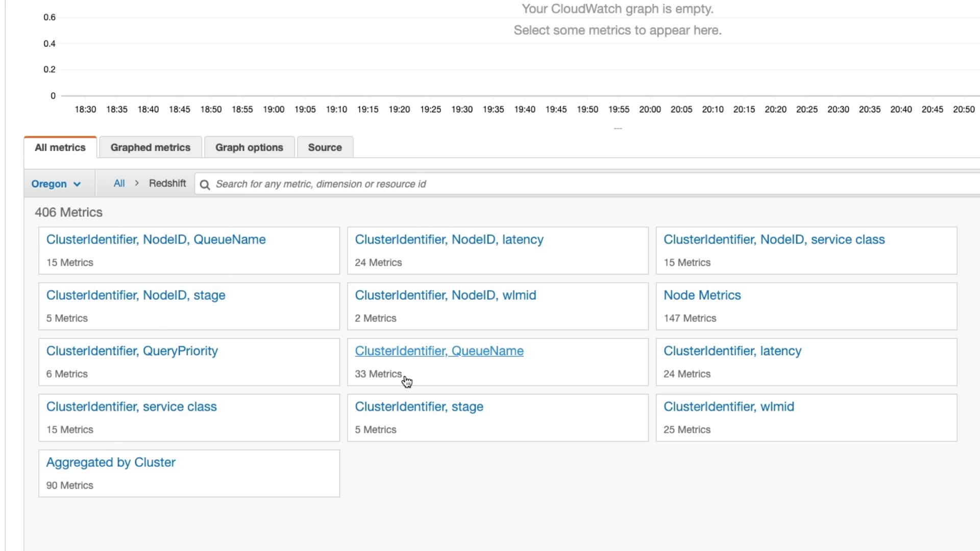Screen dimensions: 980x551
Task: Open ClusterIdentifier, QueryPriority metrics
Action: point(132,351)
